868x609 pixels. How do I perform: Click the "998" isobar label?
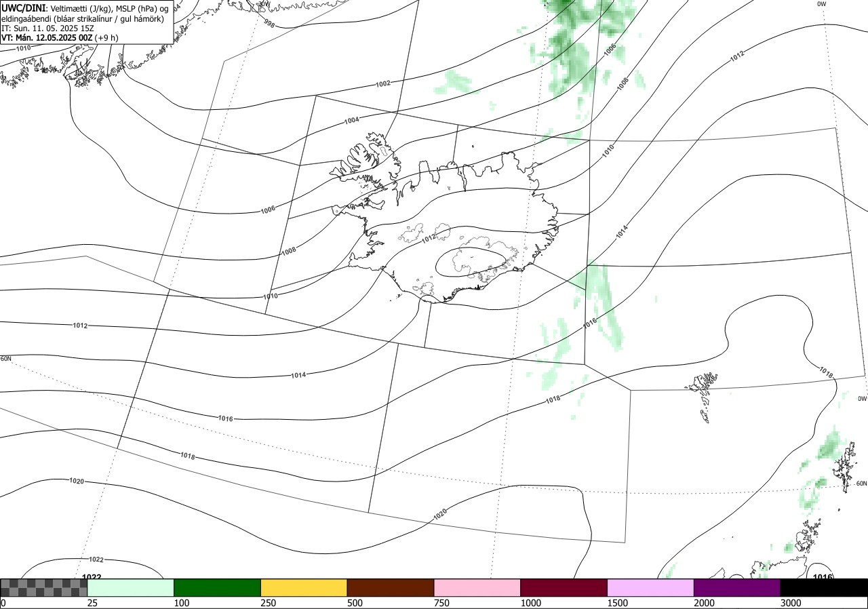pos(269,24)
